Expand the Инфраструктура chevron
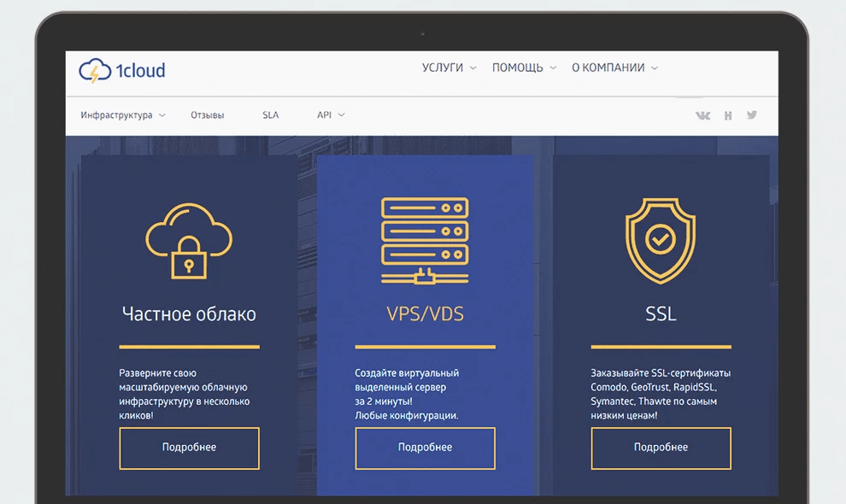The width and height of the screenshot is (846, 504). (x=162, y=115)
